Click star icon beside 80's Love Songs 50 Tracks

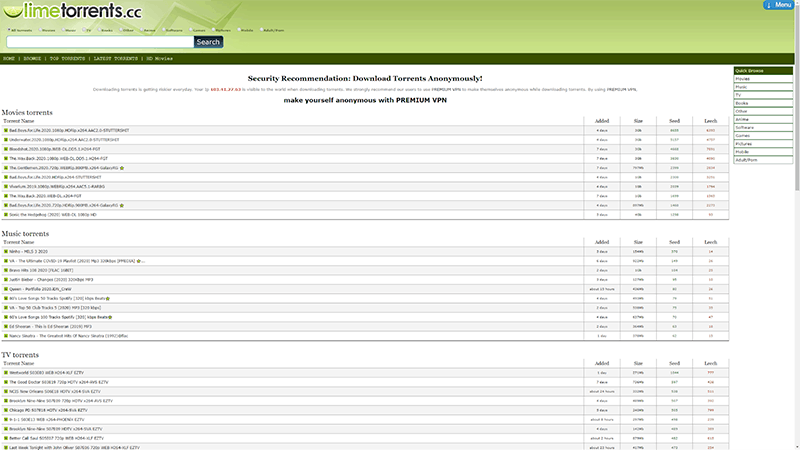[108, 298]
